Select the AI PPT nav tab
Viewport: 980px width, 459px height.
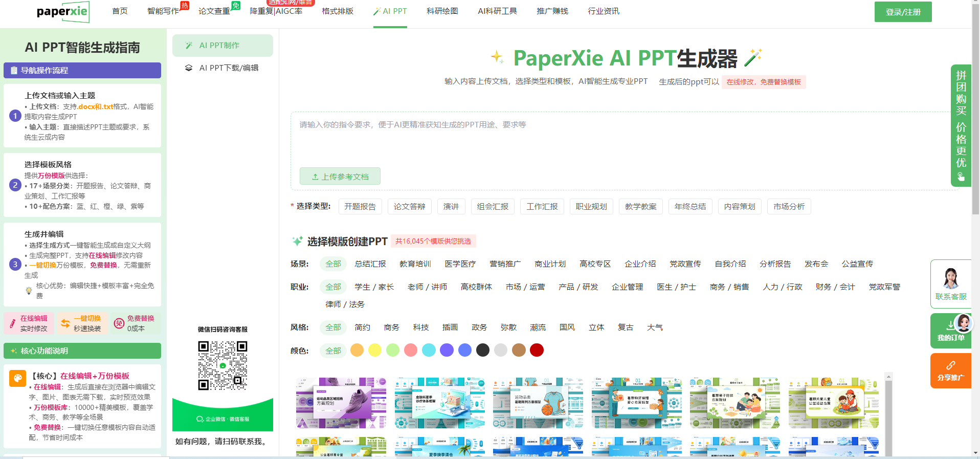[390, 11]
